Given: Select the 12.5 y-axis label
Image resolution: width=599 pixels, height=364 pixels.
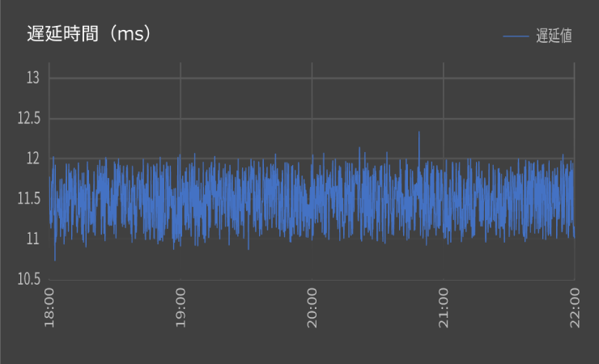Looking at the screenshot, I should (x=28, y=119).
